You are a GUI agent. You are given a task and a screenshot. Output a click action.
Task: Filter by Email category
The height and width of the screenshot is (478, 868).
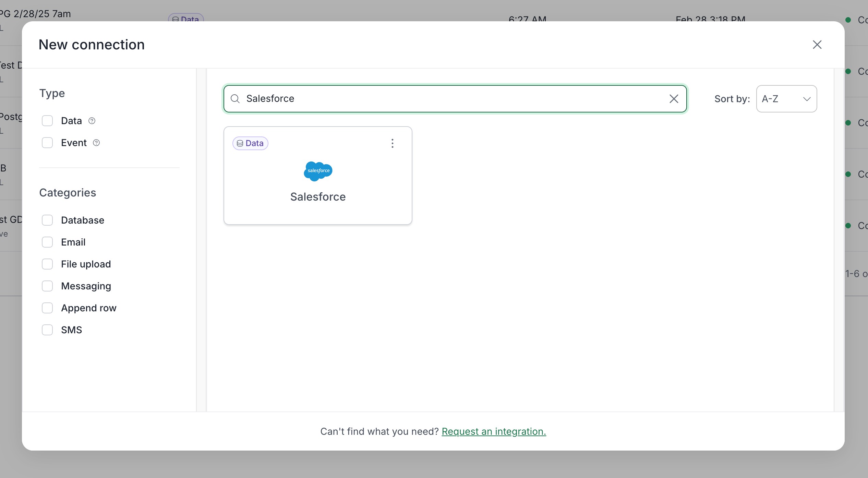47,242
